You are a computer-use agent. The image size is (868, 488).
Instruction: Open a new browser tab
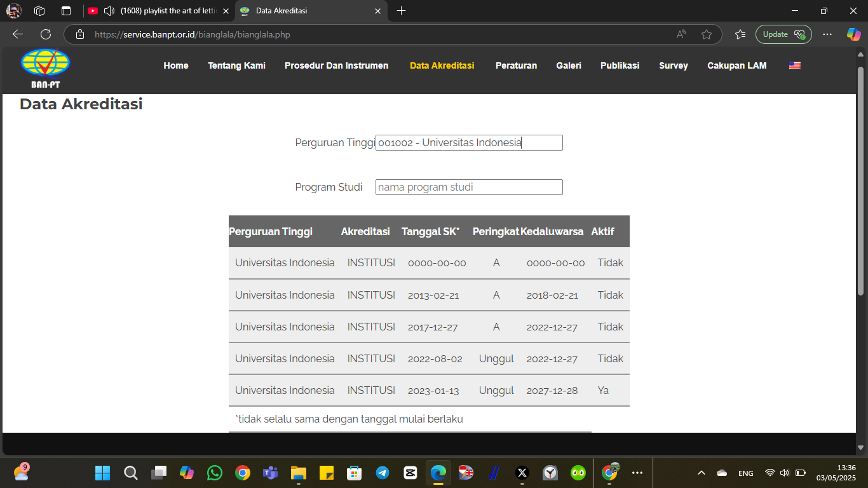[x=401, y=11]
